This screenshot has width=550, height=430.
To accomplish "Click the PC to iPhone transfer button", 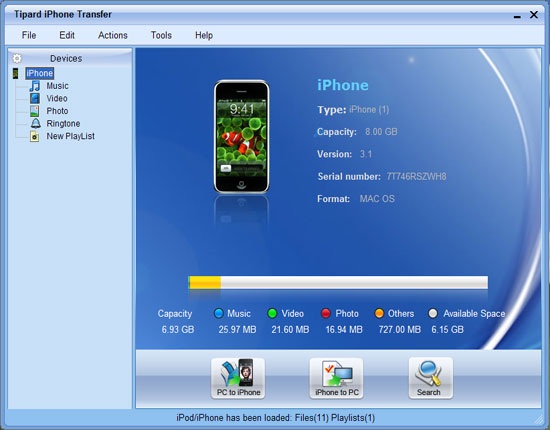I will click(238, 378).
